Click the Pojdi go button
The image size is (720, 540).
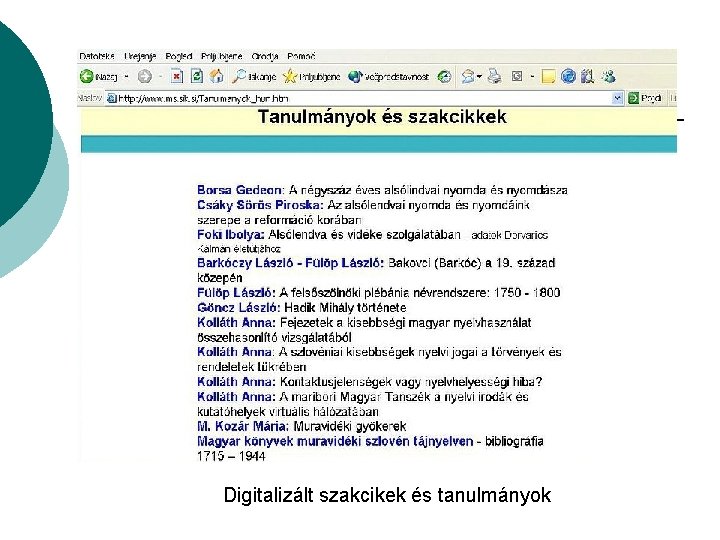pyautogui.click(x=645, y=98)
